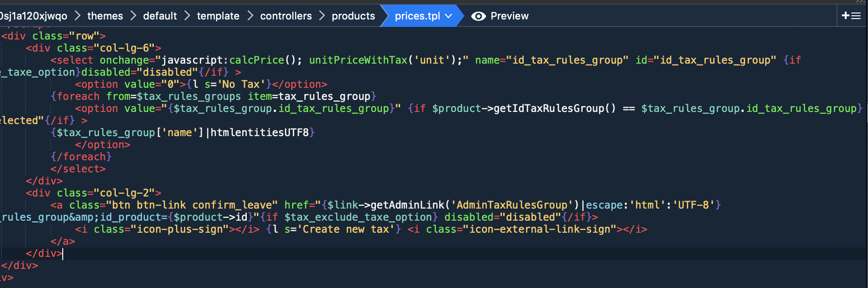This screenshot has height=288, width=868.
Task: Select the products breadcrumb folder
Action: [x=353, y=16]
